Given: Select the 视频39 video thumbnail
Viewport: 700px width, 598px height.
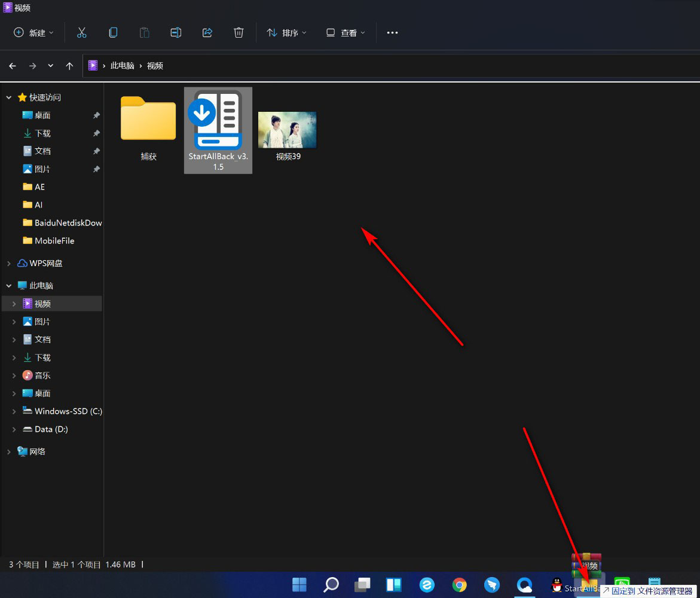Looking at the screenshot, I should [287, 130].
